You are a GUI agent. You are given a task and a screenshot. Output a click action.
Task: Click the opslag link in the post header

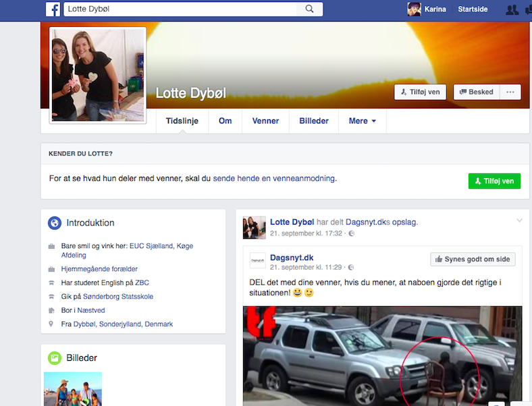point(404,223)
